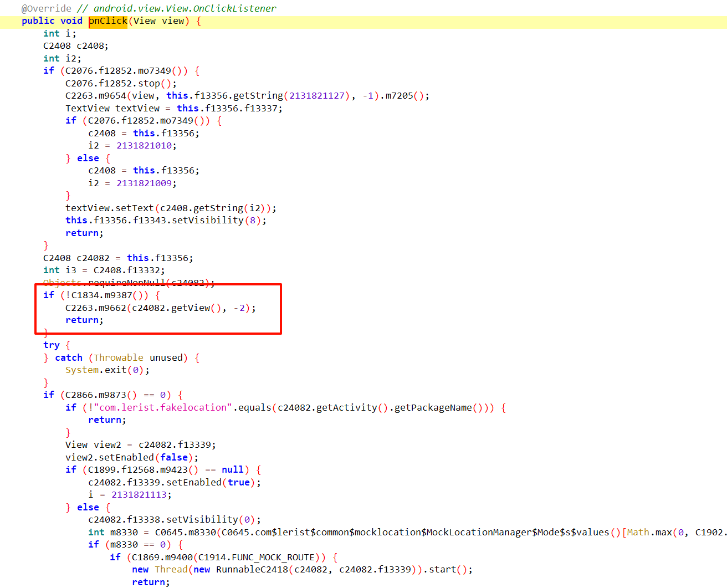Screen dimensions: 727x588
Task: Click the Throwable class name
Action: 119,357
